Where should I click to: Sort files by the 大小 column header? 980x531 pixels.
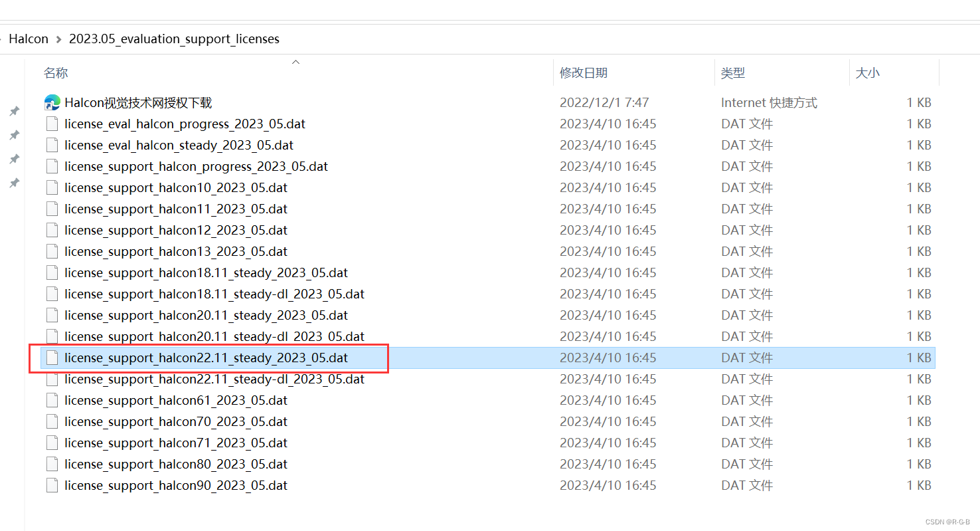click(x=868, y=73)
